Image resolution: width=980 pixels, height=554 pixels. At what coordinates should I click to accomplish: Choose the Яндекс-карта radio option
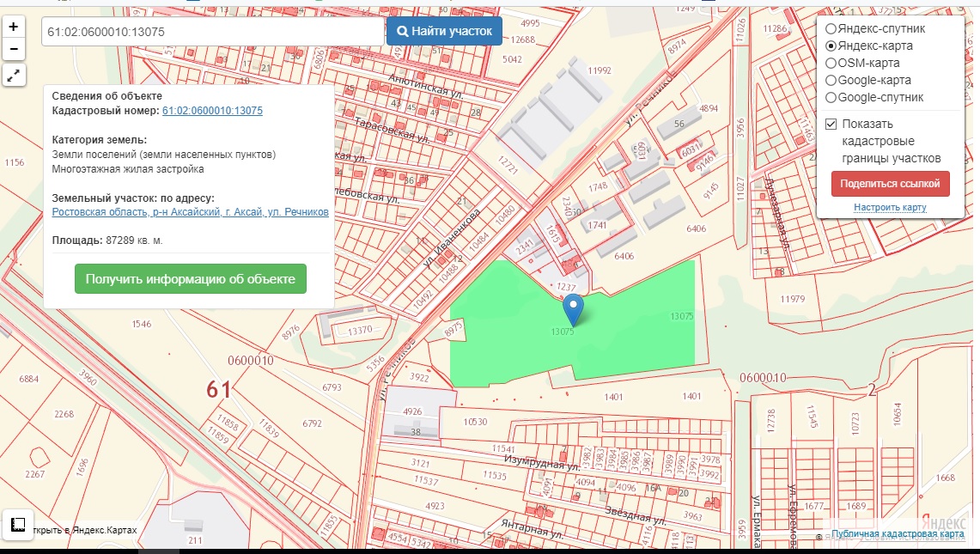click(x=831, y=46)
